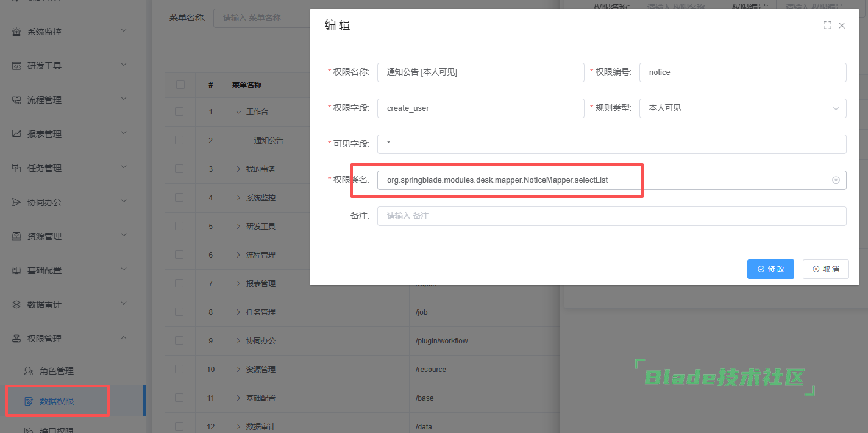The width and height of the screenshot is (868, 433).
Task: Open the 数据审计 sidebar icon
Action: tap(16, 303)
